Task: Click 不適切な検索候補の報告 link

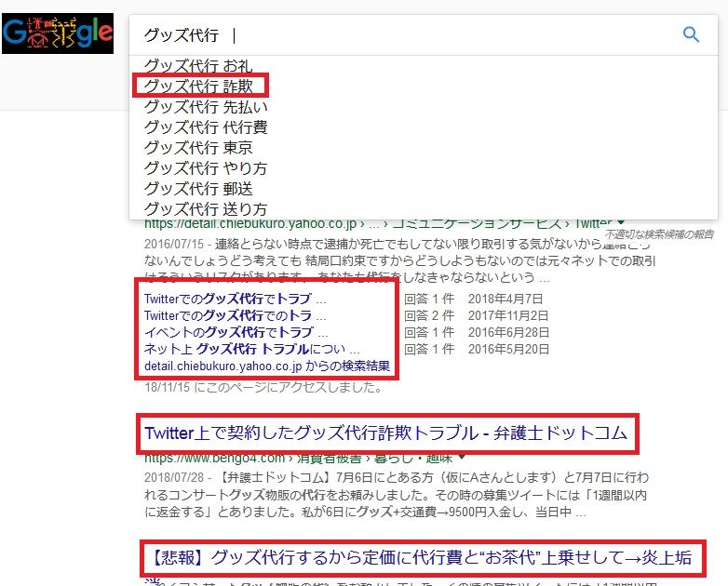Action: pos(659,234)
